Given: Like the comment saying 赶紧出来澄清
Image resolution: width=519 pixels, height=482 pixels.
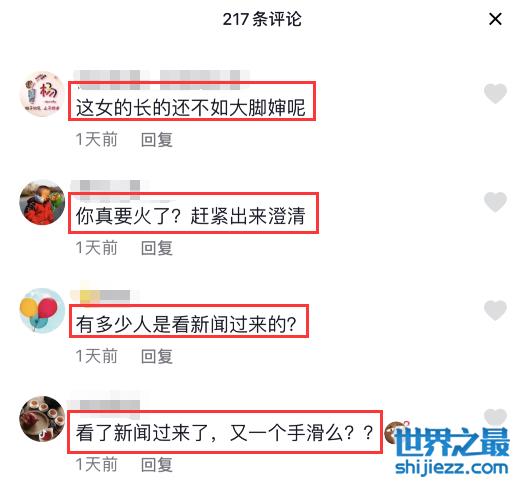Looking at the screenshot, I should [x=495, y=201].
